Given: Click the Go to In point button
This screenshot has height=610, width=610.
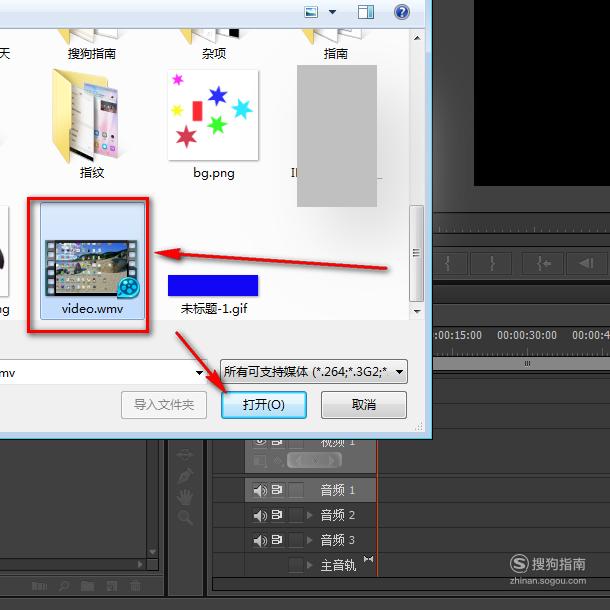Looking at the screenshot, I should coord(542,264).
